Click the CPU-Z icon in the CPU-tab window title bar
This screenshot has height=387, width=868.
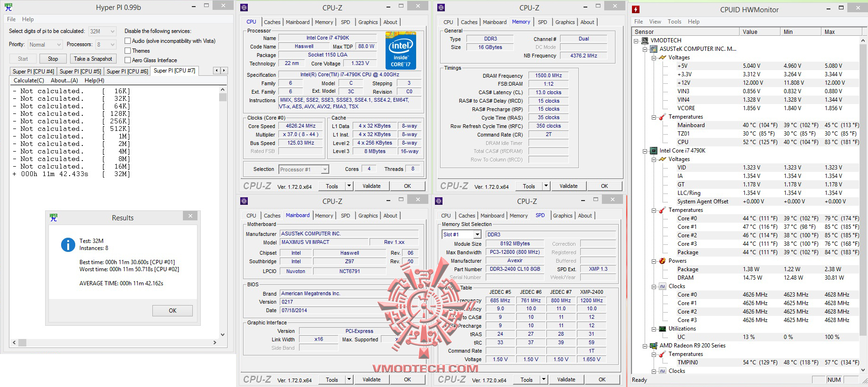[244, 8]
